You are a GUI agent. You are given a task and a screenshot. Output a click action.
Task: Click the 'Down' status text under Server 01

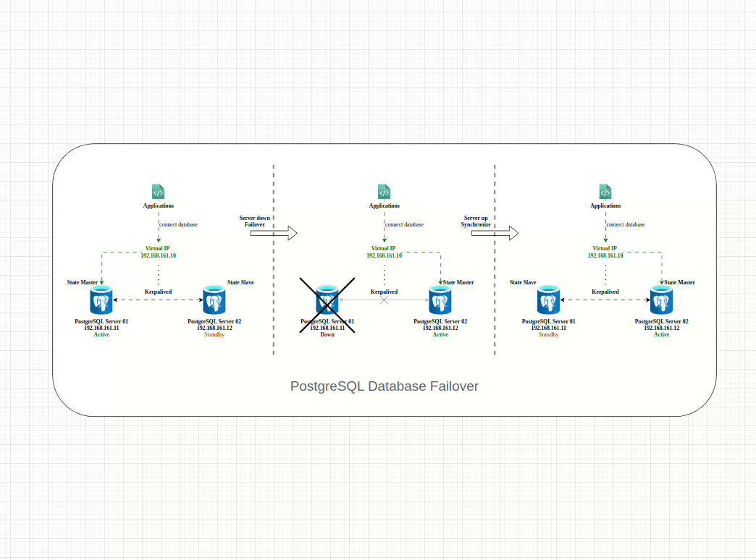[x=327, y=334]
